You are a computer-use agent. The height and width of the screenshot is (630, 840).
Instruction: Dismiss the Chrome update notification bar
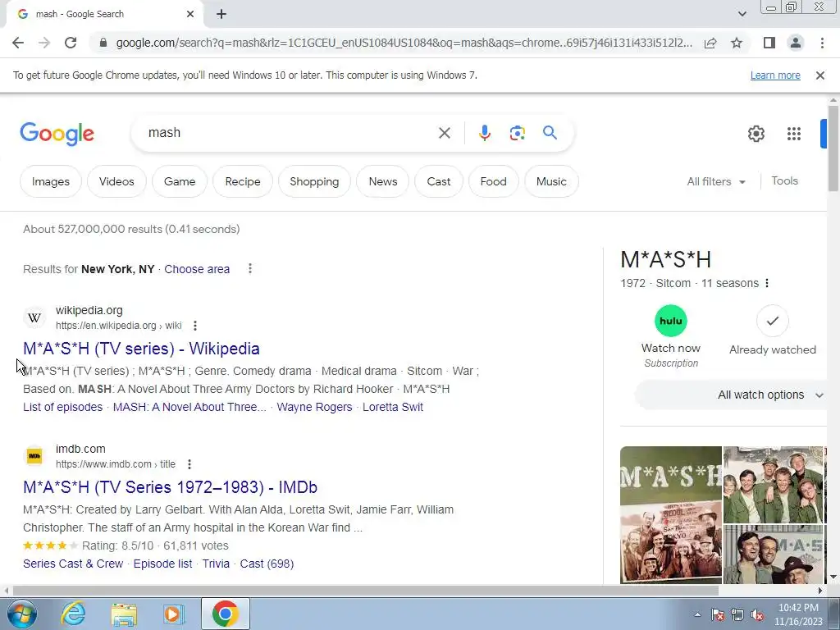(x=819, y=75)
